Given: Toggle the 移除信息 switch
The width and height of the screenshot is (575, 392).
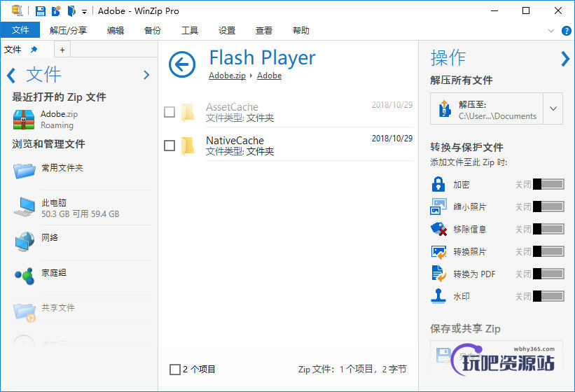Looking at the screenshot, I should [x=548, y=229].
